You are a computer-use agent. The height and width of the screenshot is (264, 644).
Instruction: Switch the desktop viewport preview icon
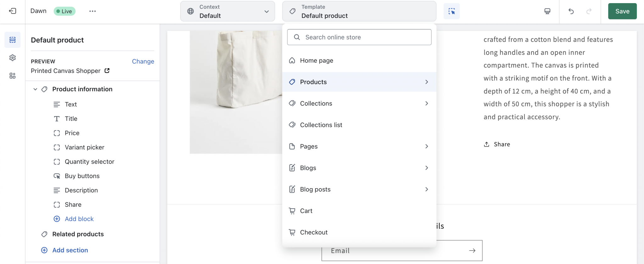[547, 11]
